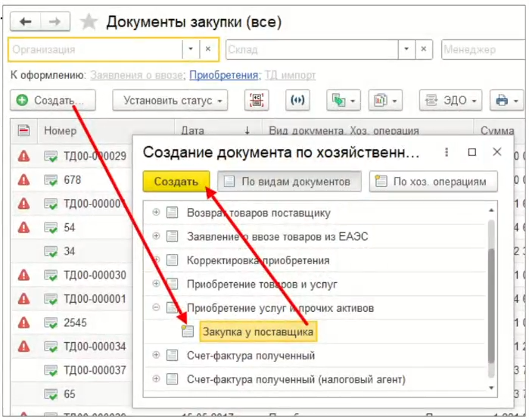Sort by Номер column header
The image size is (529, 420).
(106, 130)
